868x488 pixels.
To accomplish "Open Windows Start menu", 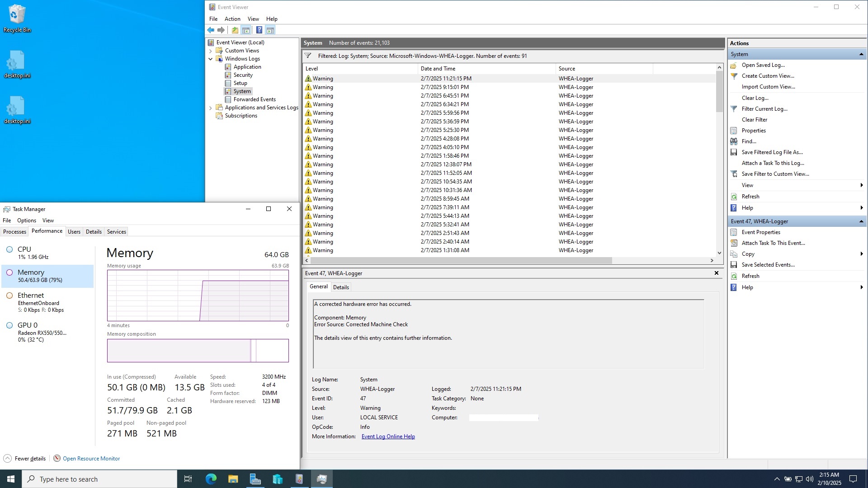I will click(11, 479).
